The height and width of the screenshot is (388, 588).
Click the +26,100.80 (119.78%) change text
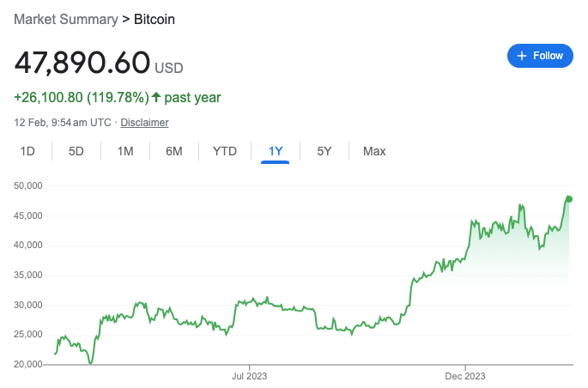coord(82,98)
